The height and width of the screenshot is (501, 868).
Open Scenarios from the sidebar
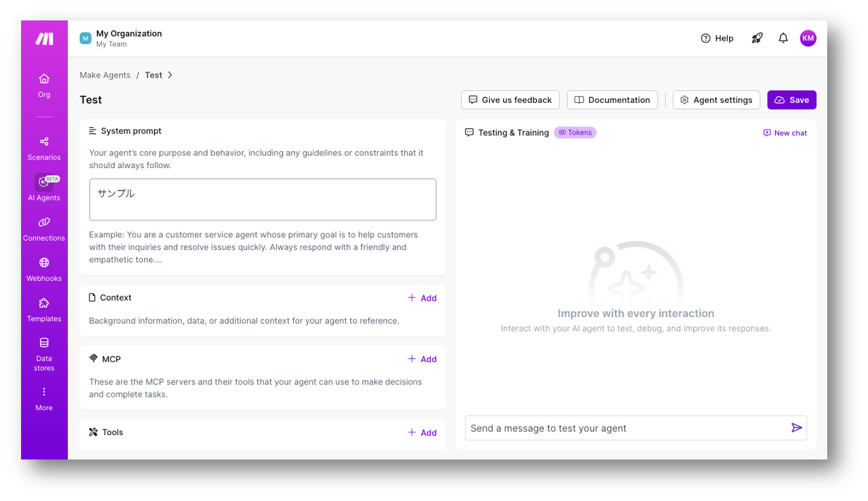click(44, 142)
